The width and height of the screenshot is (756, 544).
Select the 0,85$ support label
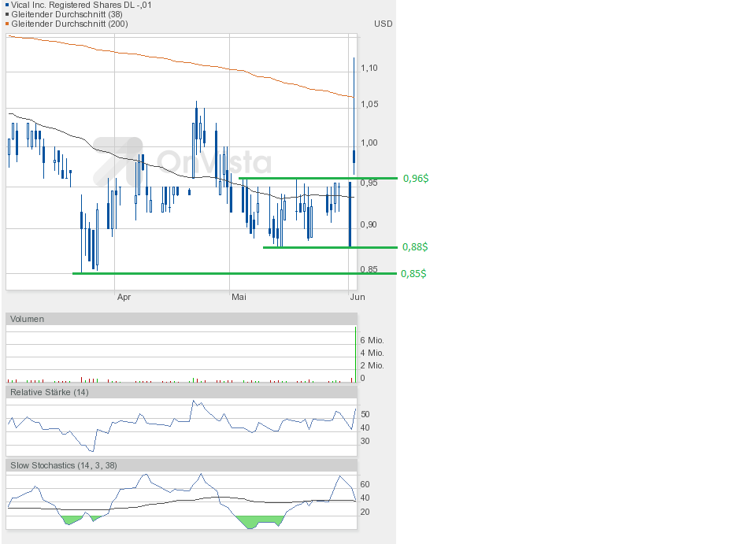point(415,274)
